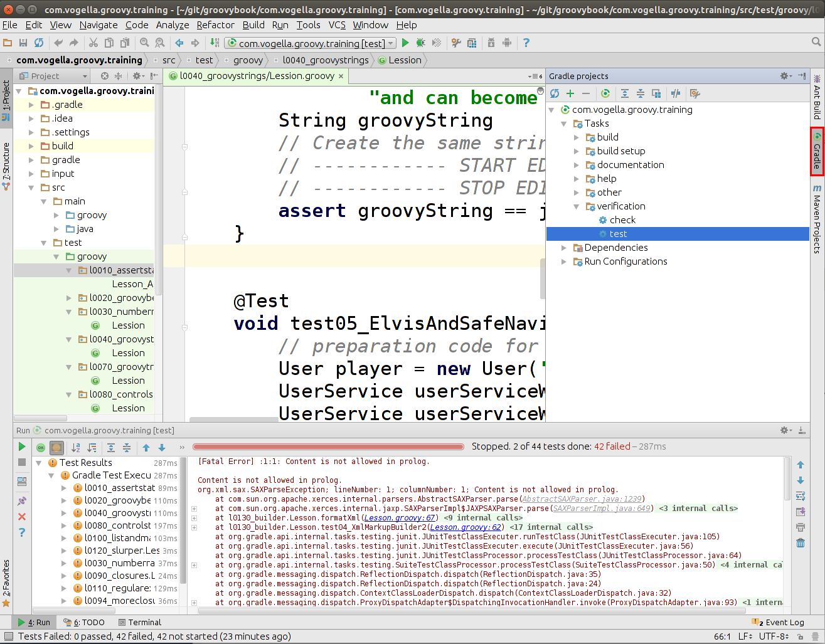This screenshot has height=644, width=825.
Task: Toggle Favorites tool window tab
Action: pyautogui.click(x=6, y=583)
